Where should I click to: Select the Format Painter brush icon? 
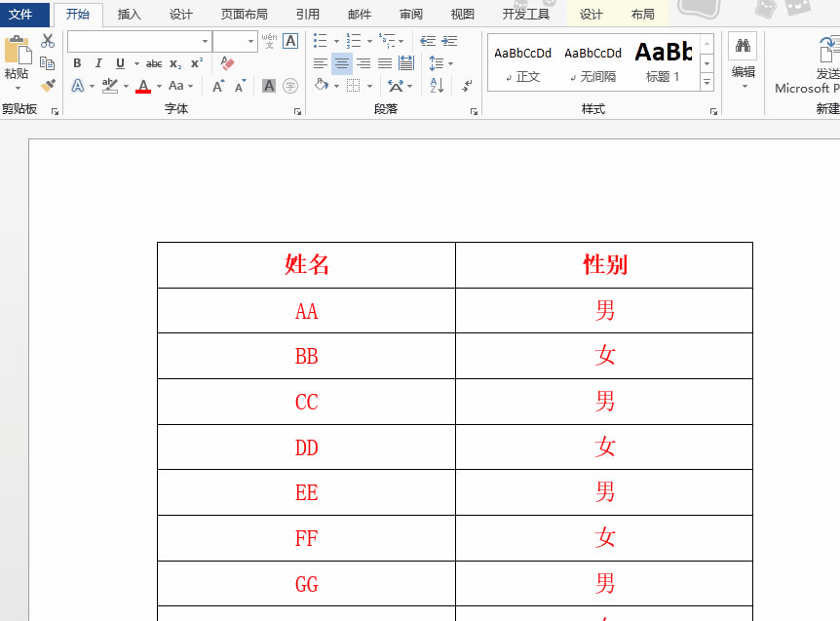pos(48,86)
